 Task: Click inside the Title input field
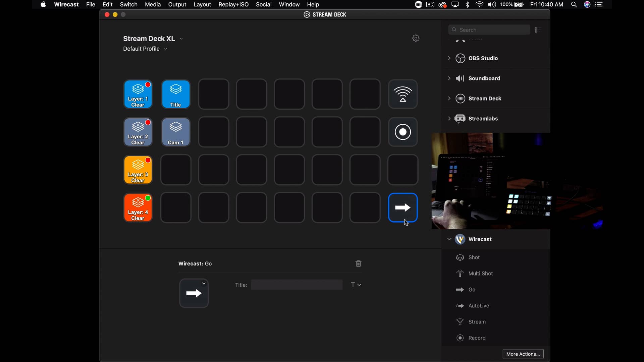[x=297, y=285]
